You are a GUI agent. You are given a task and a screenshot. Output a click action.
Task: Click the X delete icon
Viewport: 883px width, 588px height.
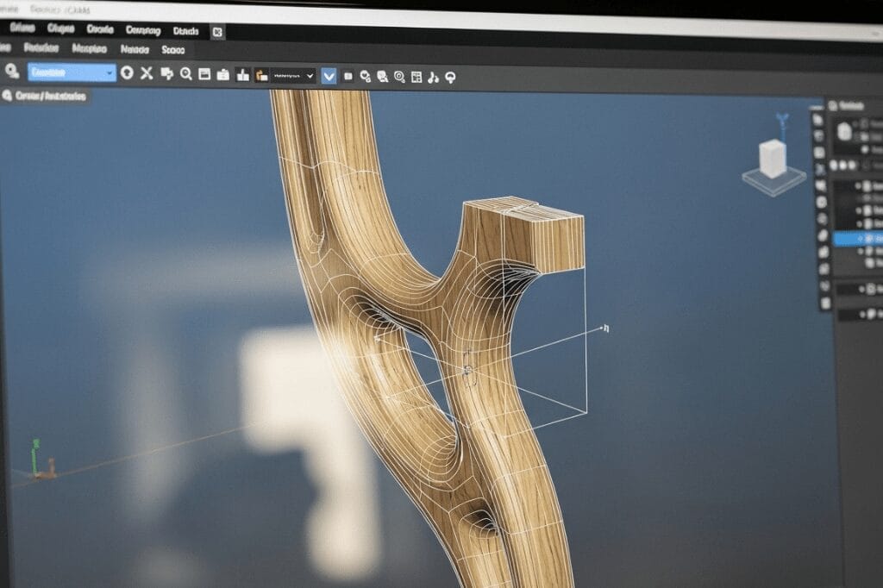pos(147,75)
